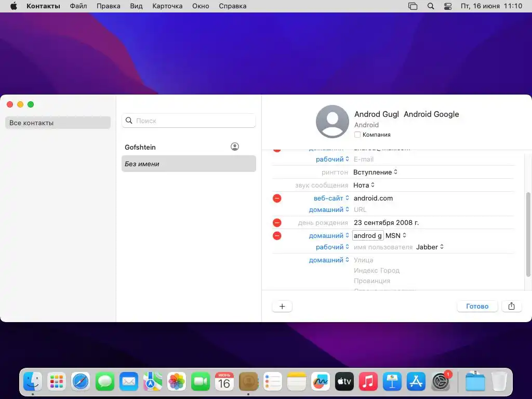
Task: Open Mail from the Dock
Action: pos(129,381)
